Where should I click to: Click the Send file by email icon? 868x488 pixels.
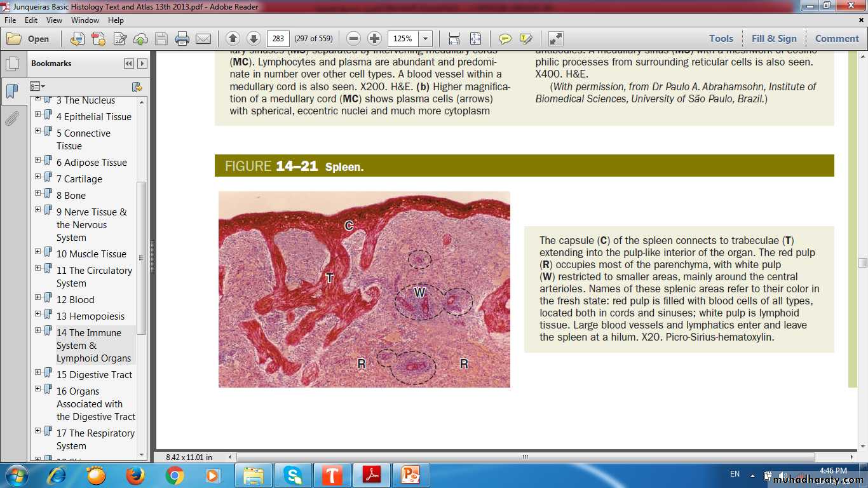[x=203, y=39]
